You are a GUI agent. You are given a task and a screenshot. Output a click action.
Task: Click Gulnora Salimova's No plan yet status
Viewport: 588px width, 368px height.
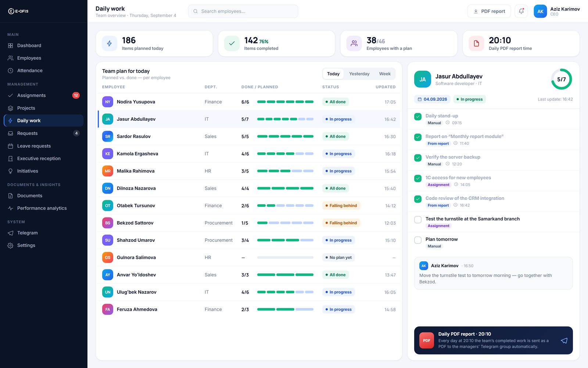coord(338,258)
